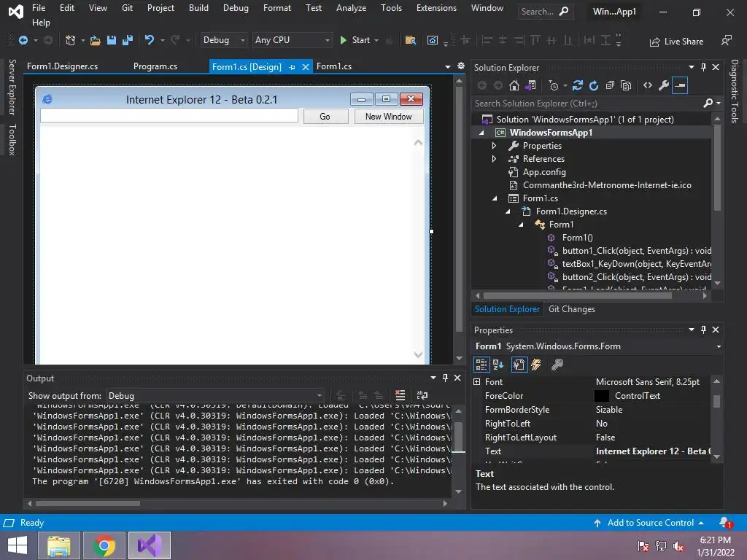Click the Visual Studio Search box

tap(544, 12)
